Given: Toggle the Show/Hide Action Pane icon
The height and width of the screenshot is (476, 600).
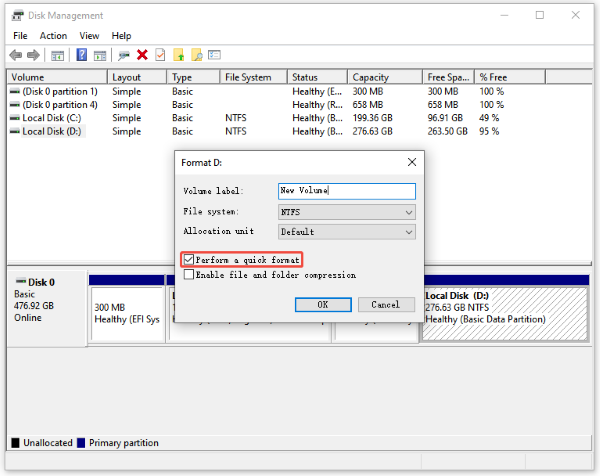Looking at the screenshot, I should pyautogui.click(x=100, y=55).
